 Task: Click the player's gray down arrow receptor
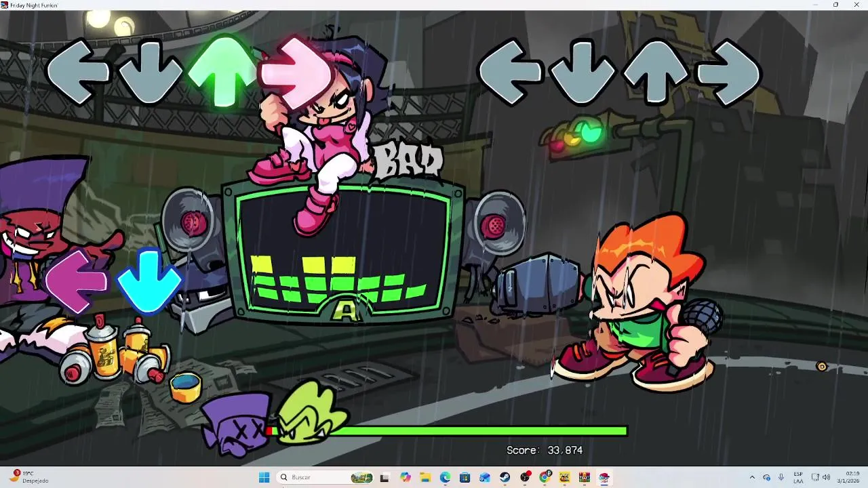[583, 73]
